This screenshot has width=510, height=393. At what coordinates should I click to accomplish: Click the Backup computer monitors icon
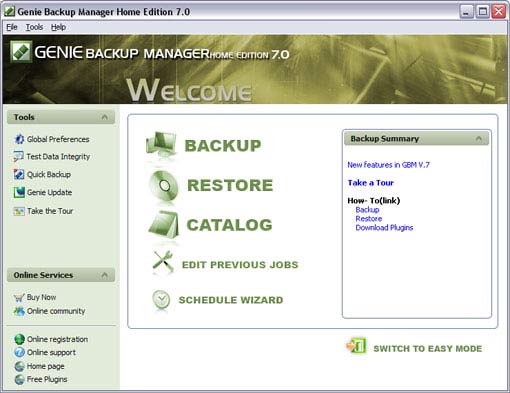point(161,145)
